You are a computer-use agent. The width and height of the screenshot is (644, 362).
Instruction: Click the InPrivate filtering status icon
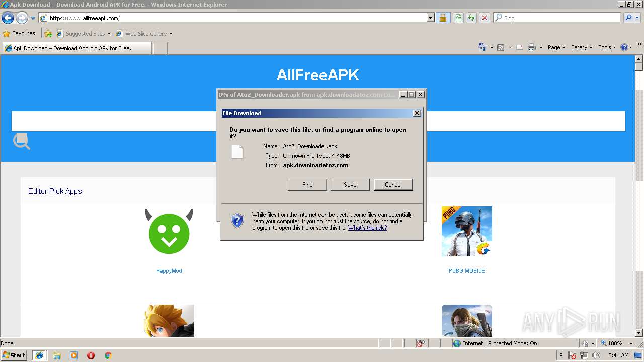(421, 343)
